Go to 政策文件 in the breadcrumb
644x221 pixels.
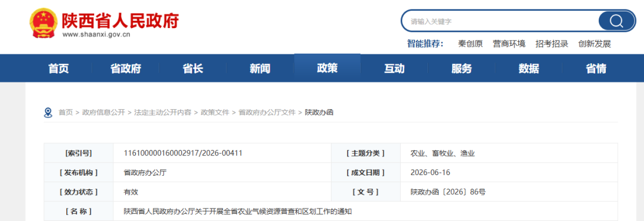(215, 112)
